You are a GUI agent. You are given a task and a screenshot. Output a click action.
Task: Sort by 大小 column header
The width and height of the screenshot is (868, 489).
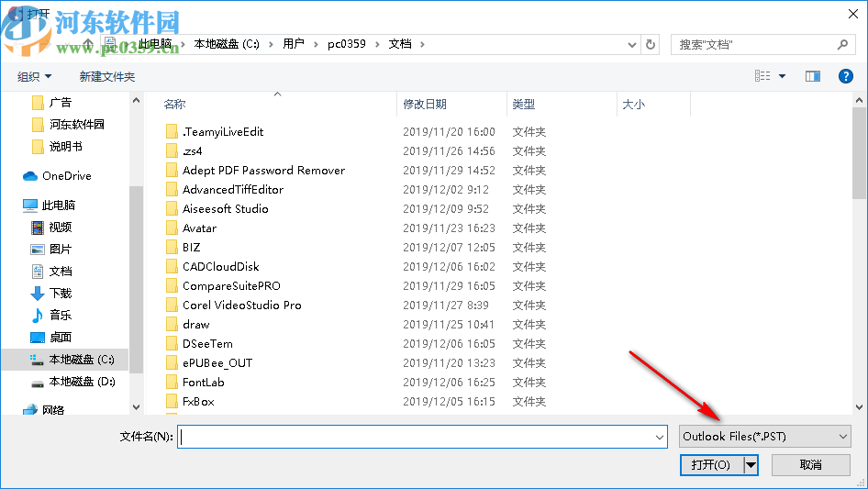click(633, 104)
